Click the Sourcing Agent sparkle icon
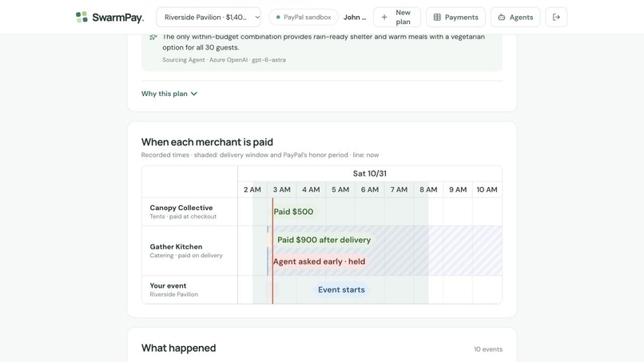 tap(153, 37)
